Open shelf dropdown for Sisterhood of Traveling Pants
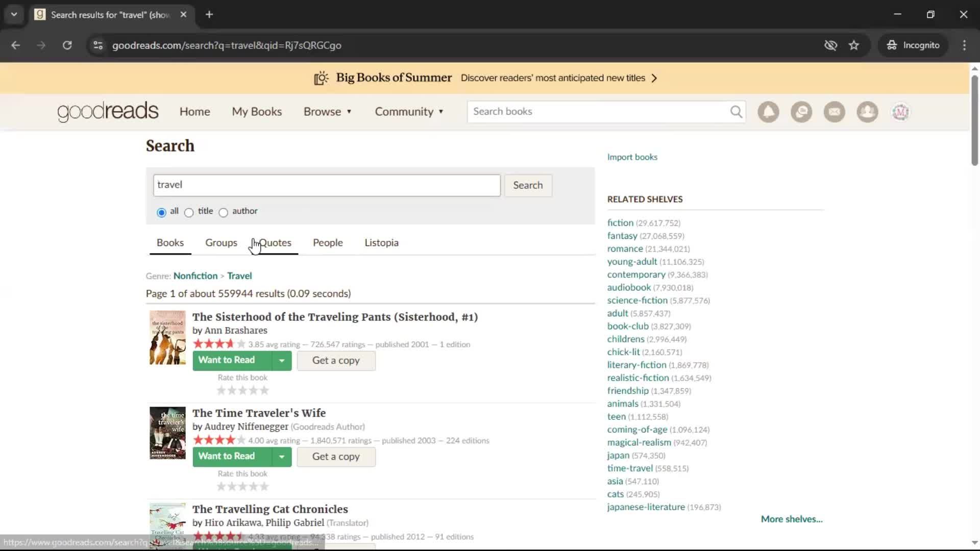Screen dimensions: 980x551 pos(282,361)
